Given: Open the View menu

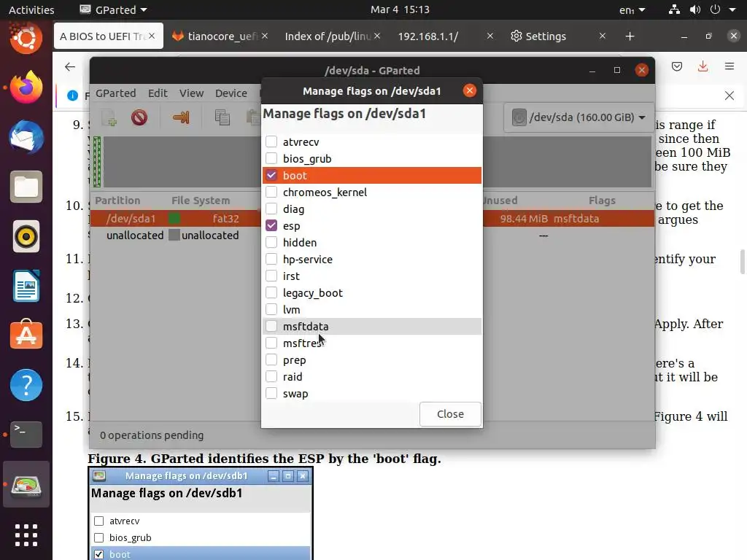Looking at the screenshot, I should pyautogui.click(x=192, y=93).
